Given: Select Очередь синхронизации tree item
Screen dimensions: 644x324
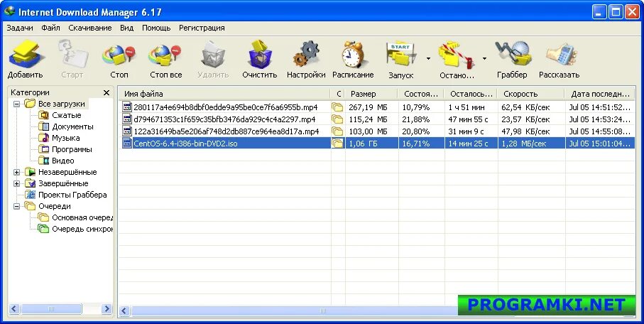Looking at the screenshot, I should coord(82,229).
